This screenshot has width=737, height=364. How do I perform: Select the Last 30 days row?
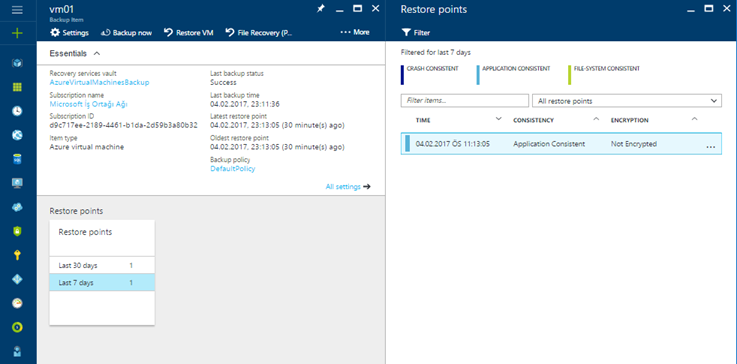click(102, 265)
